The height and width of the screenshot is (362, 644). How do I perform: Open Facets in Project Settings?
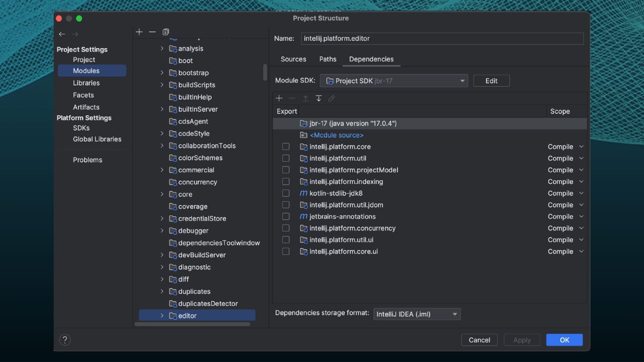(x=83, y=95)
